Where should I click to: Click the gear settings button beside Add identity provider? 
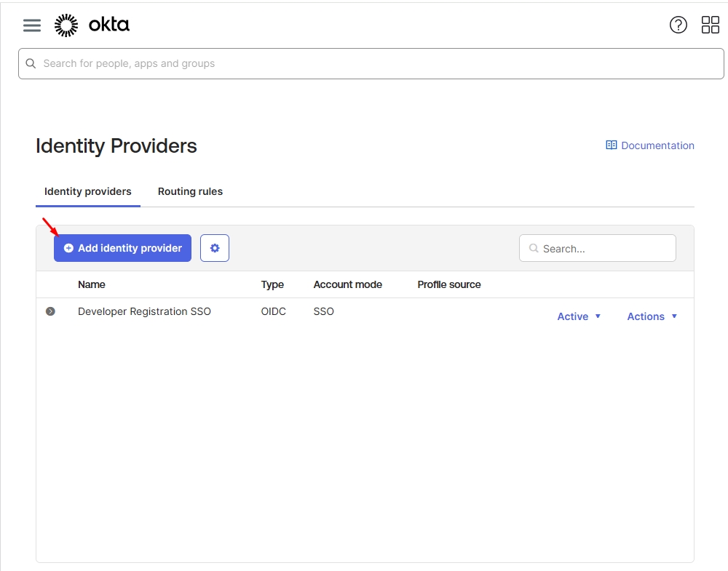point(215,248)
